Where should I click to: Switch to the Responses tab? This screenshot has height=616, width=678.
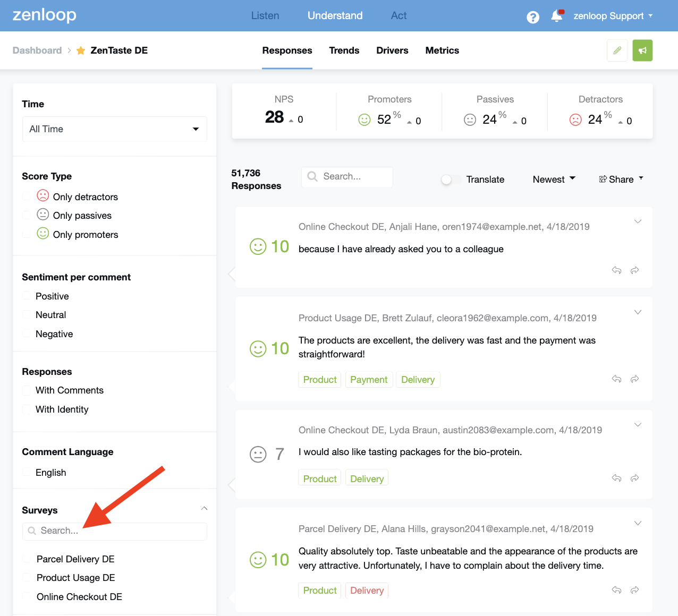(287, 50)
